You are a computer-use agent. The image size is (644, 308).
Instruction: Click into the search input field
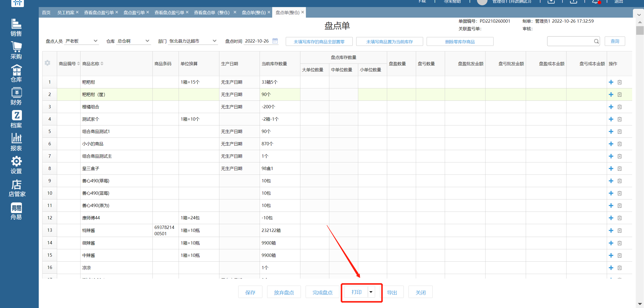(x=570, y=41)
